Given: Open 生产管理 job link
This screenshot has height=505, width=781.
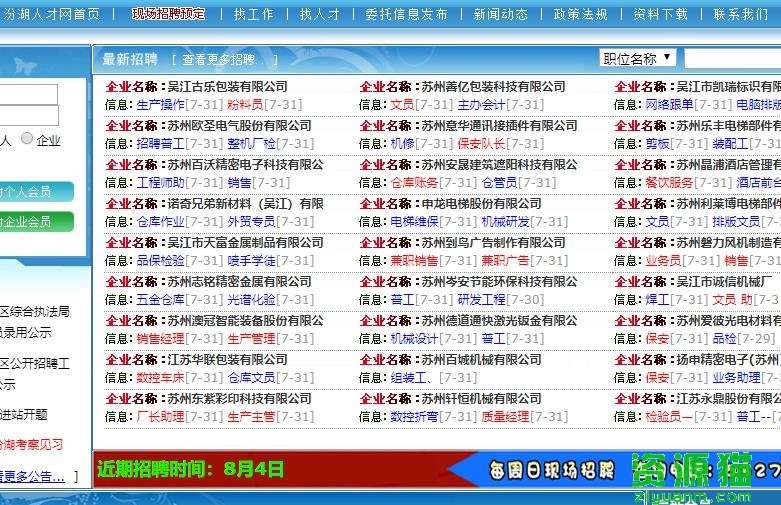Looking at the screenshot, I should click(251, 339).
